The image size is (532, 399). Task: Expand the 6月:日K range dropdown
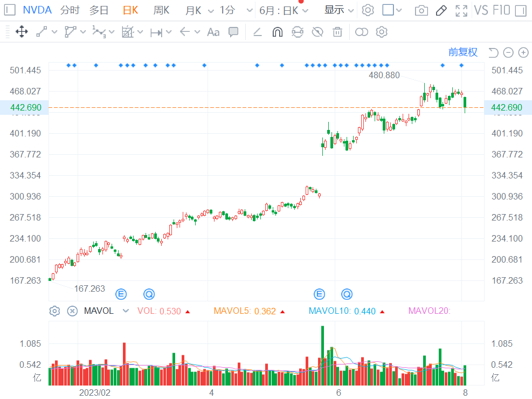pos(284,10)
